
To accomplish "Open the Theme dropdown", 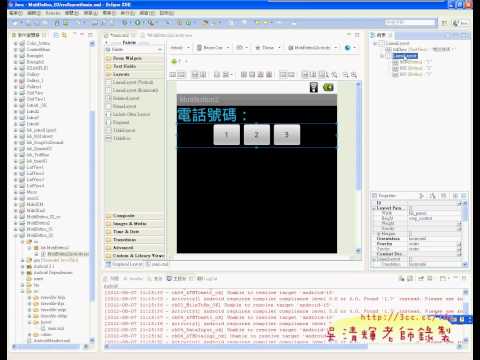I will (x=268, y=48).
